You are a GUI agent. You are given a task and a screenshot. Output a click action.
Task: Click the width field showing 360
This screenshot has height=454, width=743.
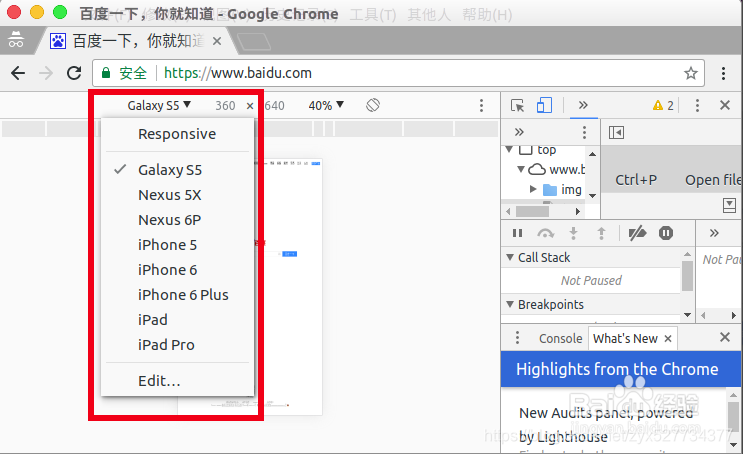point(225,105)
